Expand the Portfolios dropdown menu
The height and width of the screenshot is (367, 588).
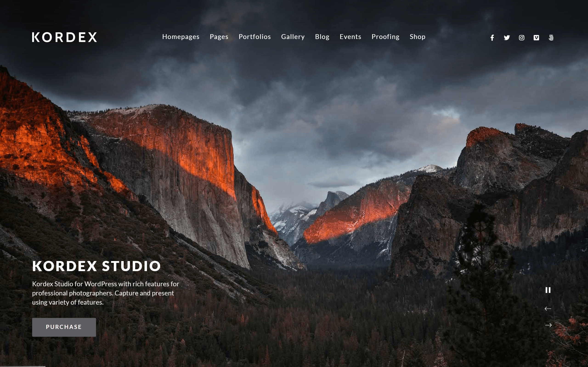pos(254,37)
